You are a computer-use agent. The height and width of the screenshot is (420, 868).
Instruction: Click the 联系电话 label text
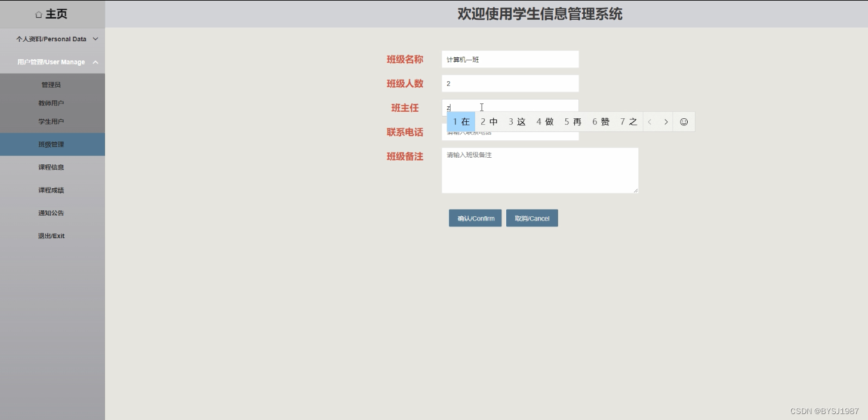[x=405, y=132]
